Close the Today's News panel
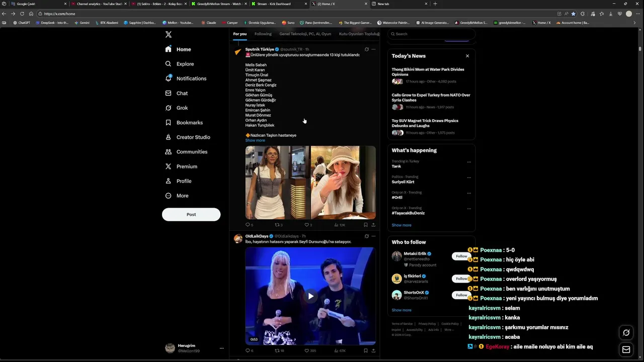 467,56
